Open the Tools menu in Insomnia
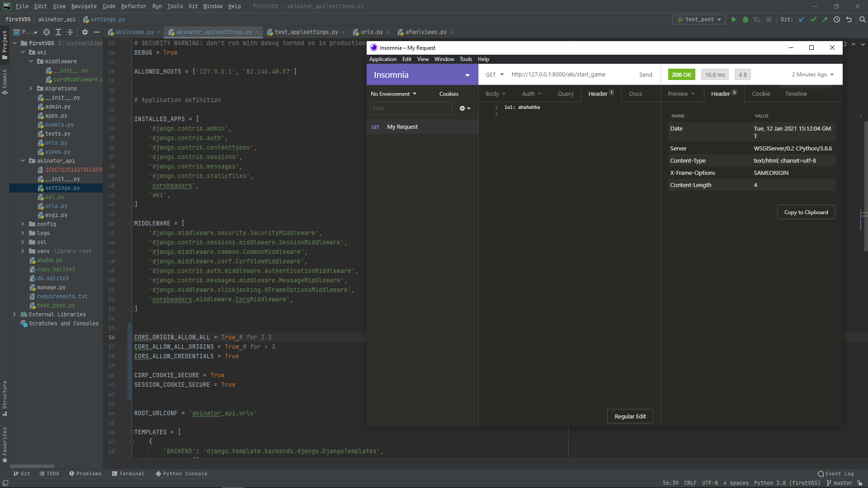This screenshot has height=488, width=868. pos(466,59)
